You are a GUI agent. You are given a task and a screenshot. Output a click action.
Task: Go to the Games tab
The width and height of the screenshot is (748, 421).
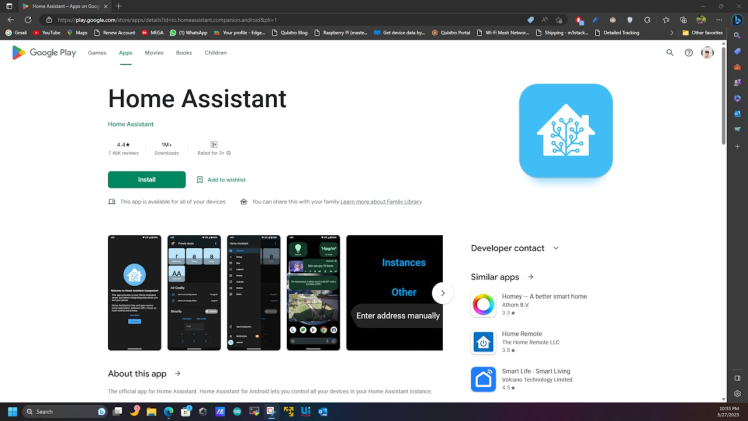click(x=97, y=52)
